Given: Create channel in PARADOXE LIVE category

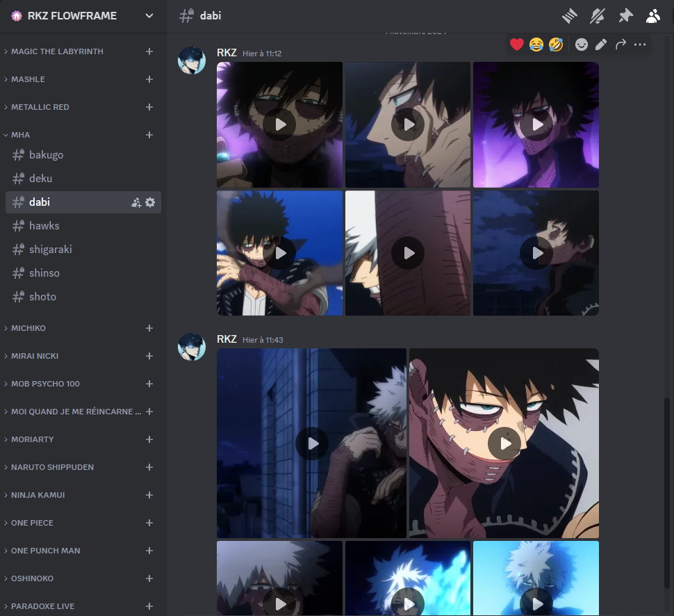Looking at the screenshot, I should pos(149,606).
